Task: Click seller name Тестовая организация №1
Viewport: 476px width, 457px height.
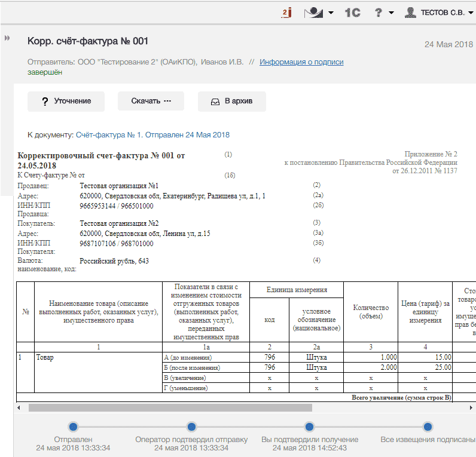Action: [x=119, y=186]
